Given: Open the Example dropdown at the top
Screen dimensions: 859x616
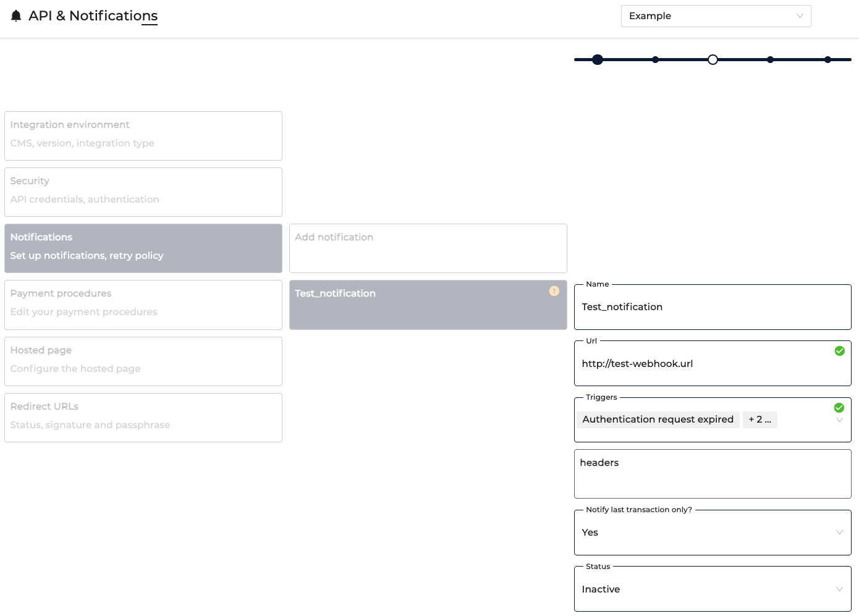Looking at the screenshot, I should point(716,16).
